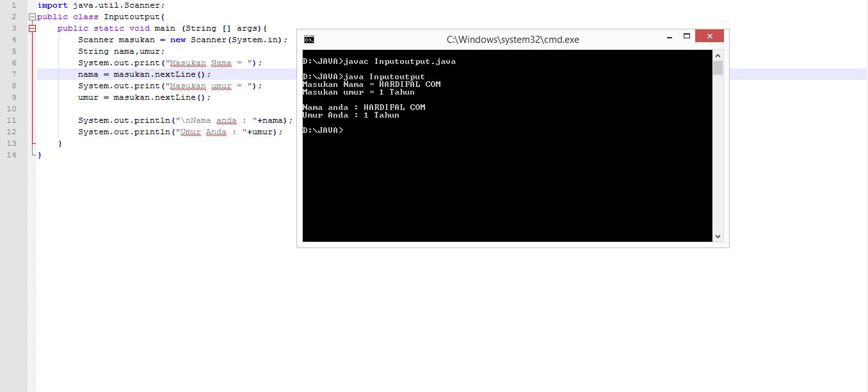868x392 pixels.
Task: Collapse the Inputoutput class fold marker
Action: [x=32, y=17]
